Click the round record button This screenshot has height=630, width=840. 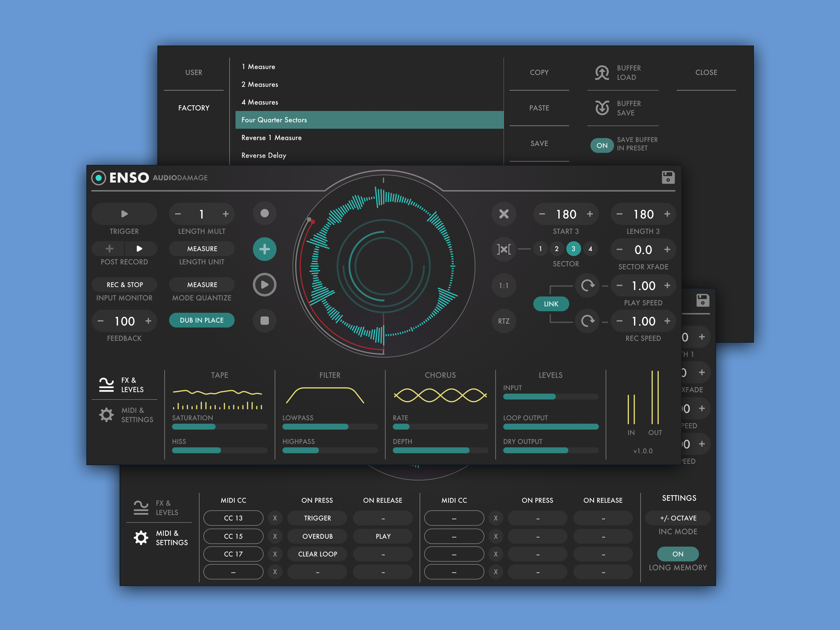pos(264,213)
